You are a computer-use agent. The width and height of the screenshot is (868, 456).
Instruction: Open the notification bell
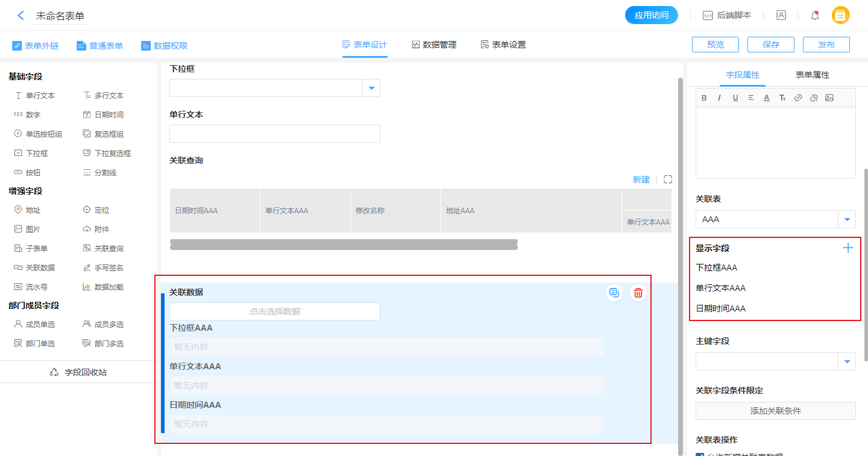pos(814,16)
